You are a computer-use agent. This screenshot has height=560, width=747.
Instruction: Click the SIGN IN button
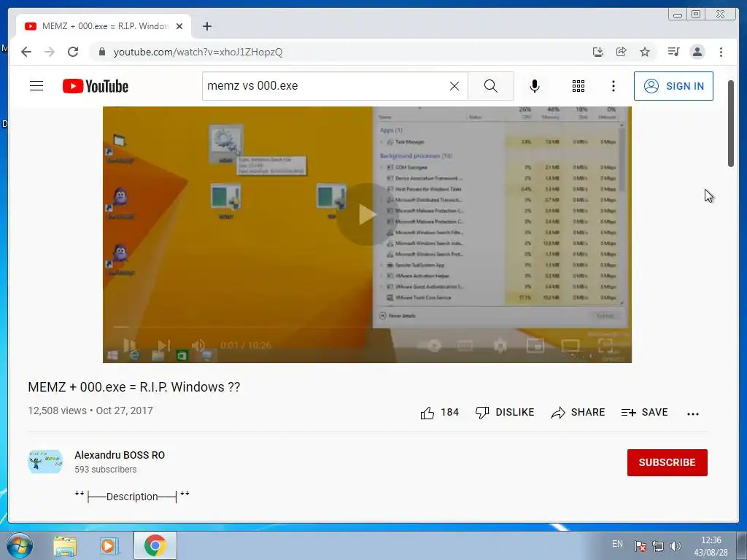[673, 86]
